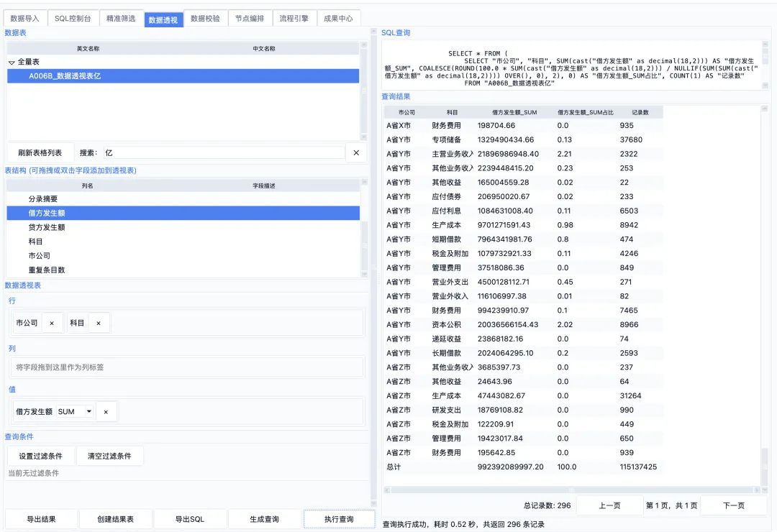Remove 市公司 field from row labels
This screenshot has width=777, height=532.
point(52,323)
